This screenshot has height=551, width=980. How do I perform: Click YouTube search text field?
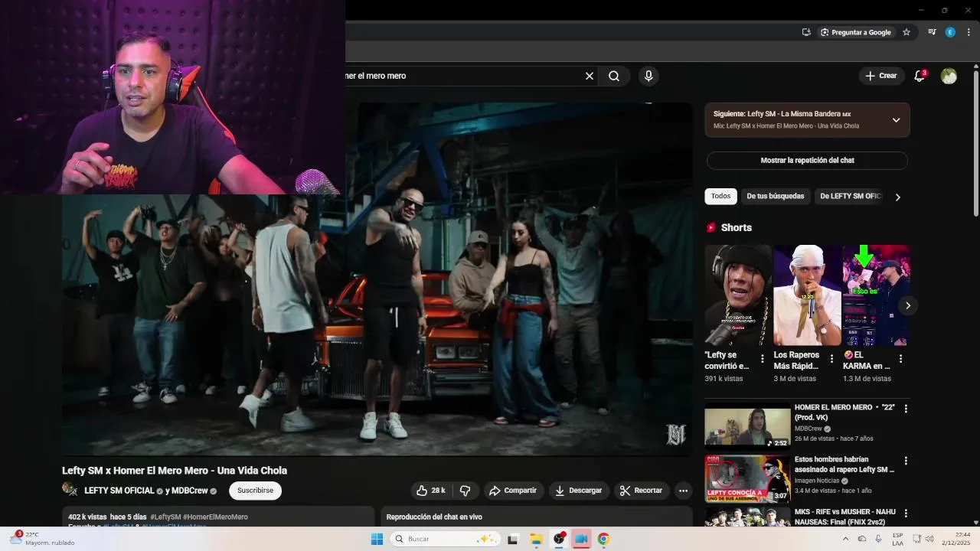point(462,76)
